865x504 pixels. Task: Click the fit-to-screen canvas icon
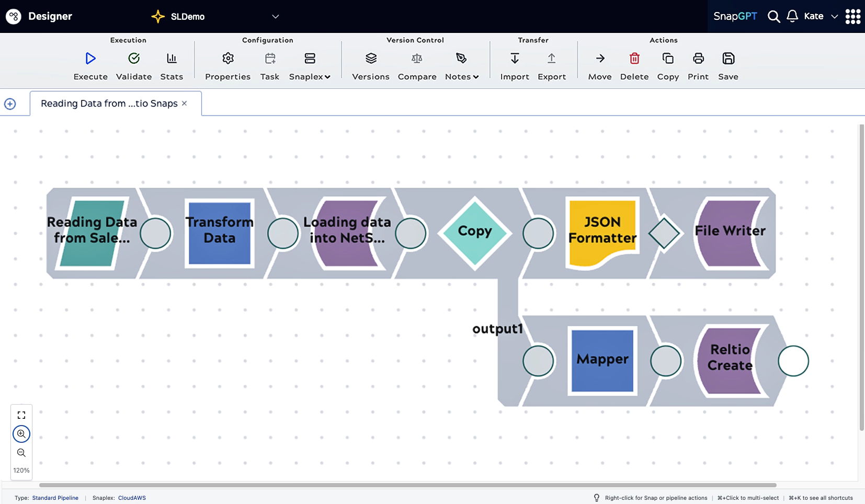(21, 415)
